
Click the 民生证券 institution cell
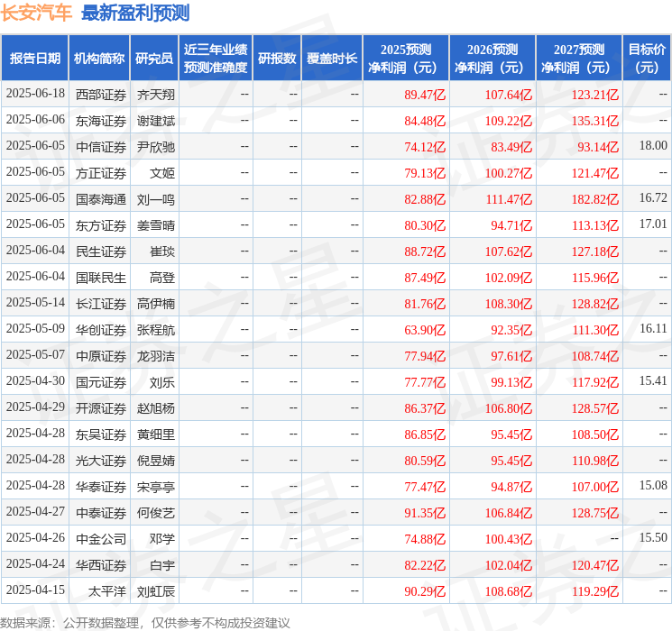101,251
